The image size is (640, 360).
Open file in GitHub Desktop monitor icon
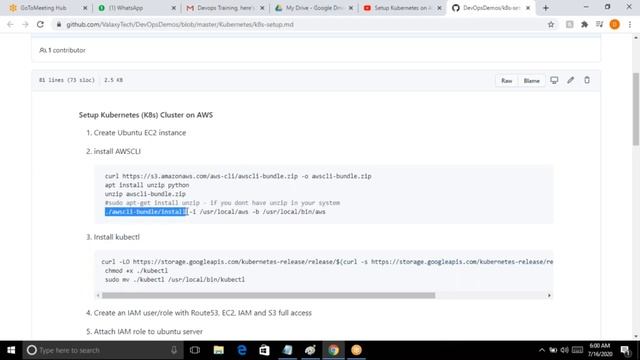click(x=554, y=80)
